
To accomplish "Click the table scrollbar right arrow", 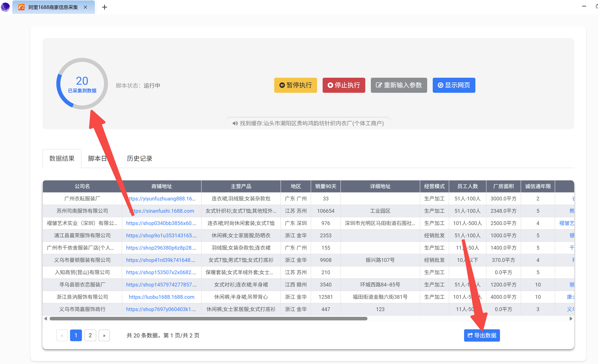I will pyautogui.click(x=571, y=319).
